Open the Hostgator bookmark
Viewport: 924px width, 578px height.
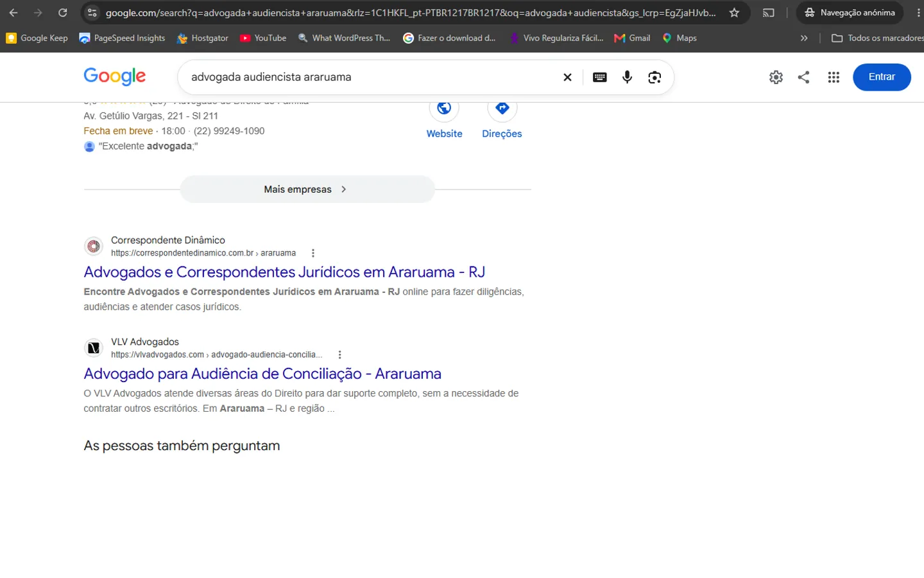tap(203, 38)
